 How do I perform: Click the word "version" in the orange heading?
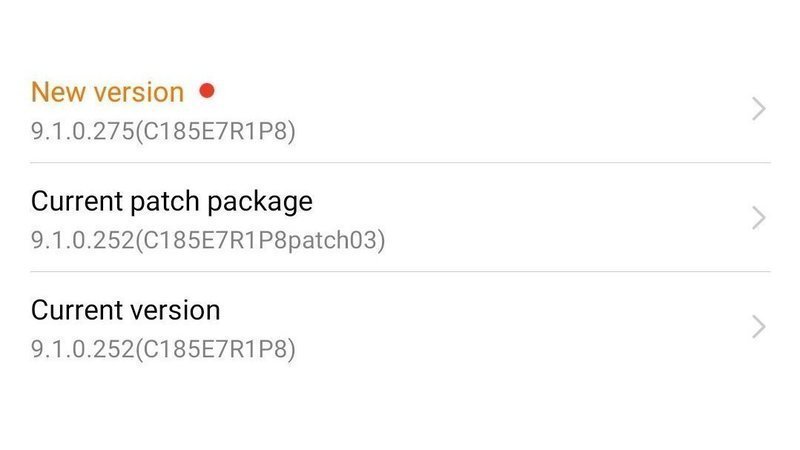click(138, 92)
